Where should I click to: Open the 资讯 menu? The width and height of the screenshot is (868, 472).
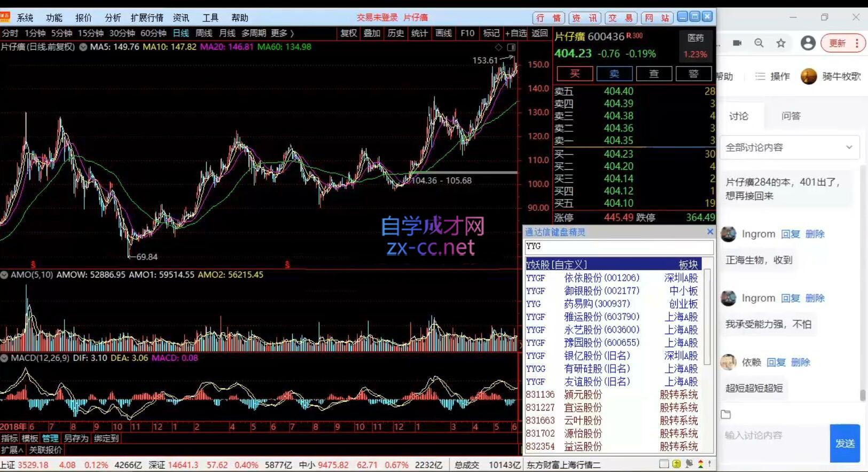(181, 18)
